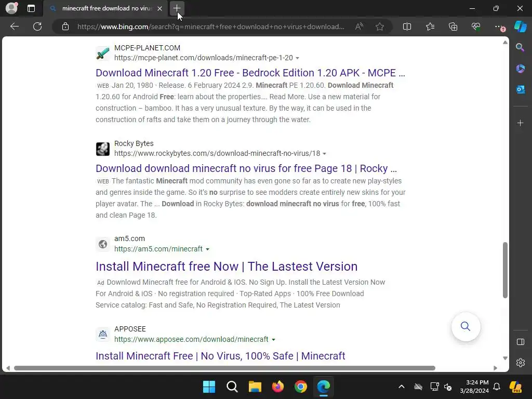Open Copilot in the Edge toolbar

click(x=521, y=26)
